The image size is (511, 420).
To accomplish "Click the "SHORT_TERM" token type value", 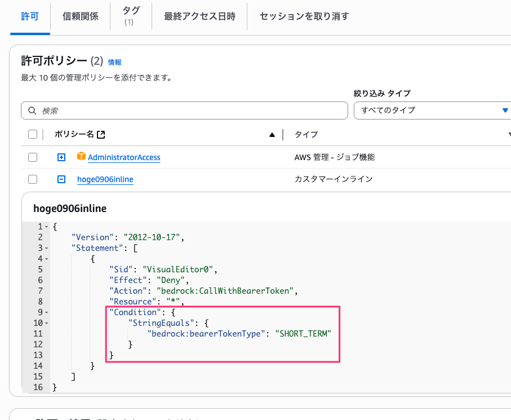I will pos(304,334).
